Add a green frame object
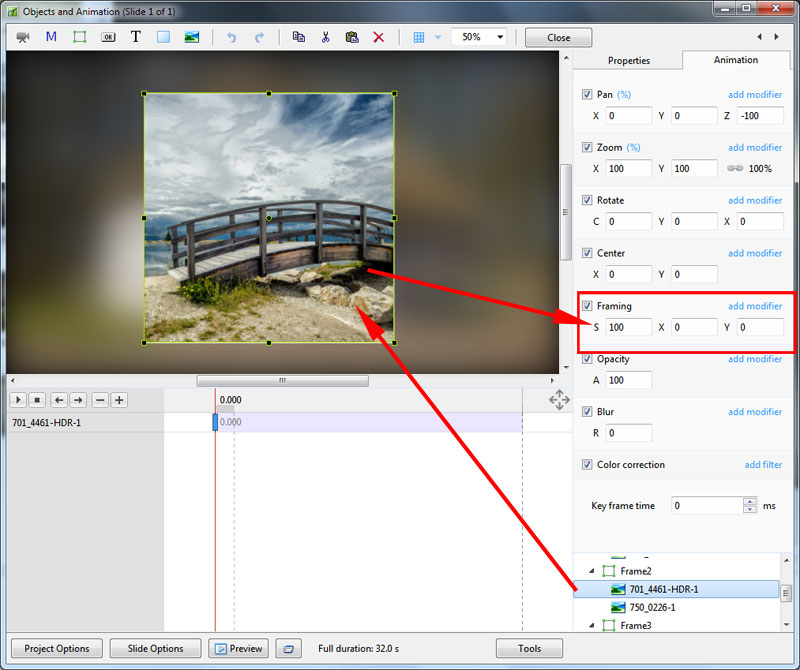 click(79, 37)
